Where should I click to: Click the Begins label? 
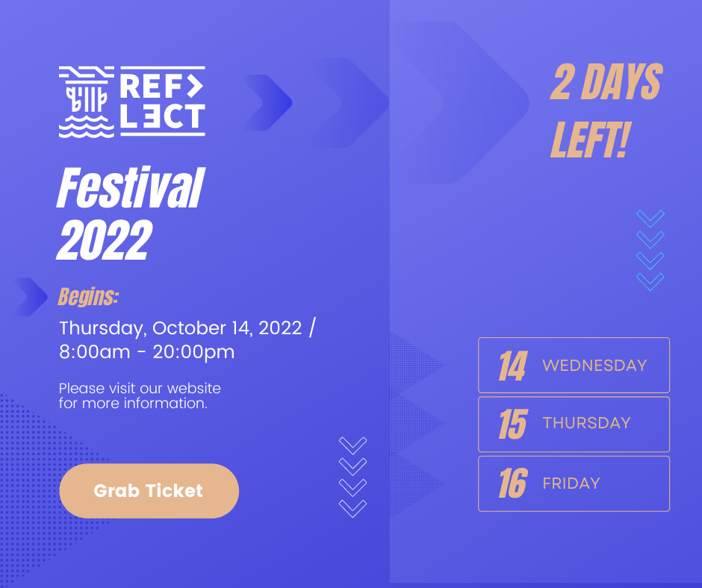click(x=88, y=297)
